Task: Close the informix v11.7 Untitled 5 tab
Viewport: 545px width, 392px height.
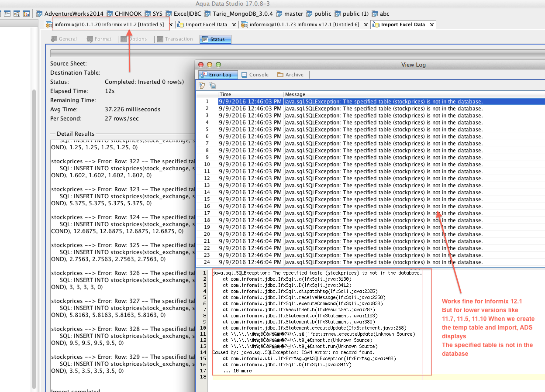Action: (x=171, y=25)
